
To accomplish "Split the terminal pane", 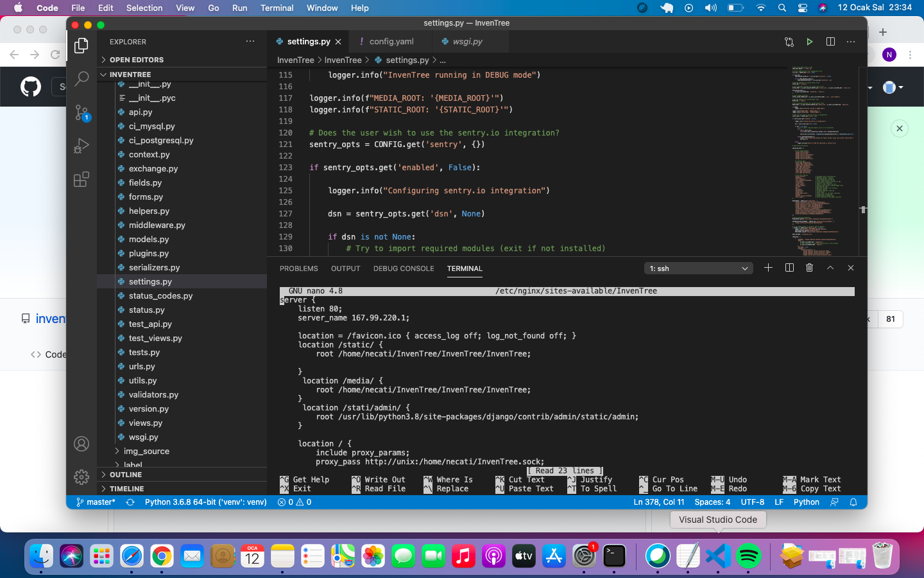I will (789, 268).
